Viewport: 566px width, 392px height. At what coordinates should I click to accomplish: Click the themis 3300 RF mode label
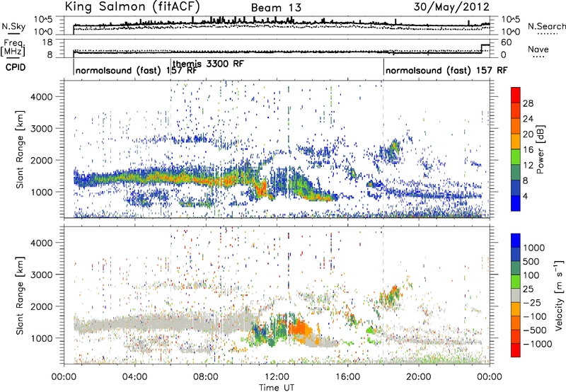[208, 64]
